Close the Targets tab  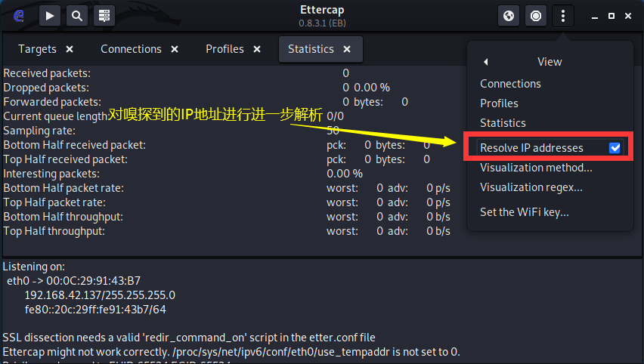pos(70,49)
